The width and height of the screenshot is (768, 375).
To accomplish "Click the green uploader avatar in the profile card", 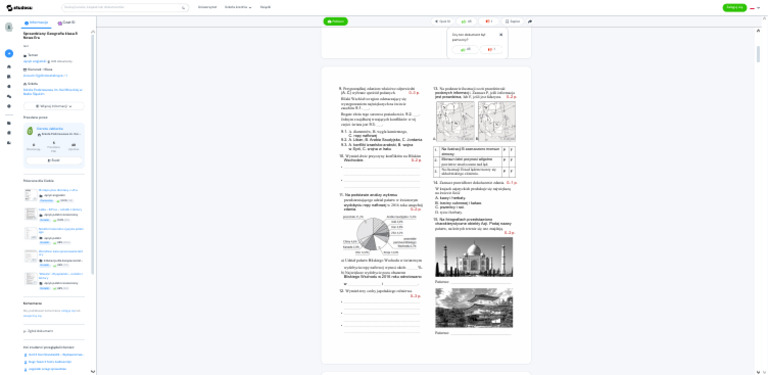I will (x=30, y=131).
